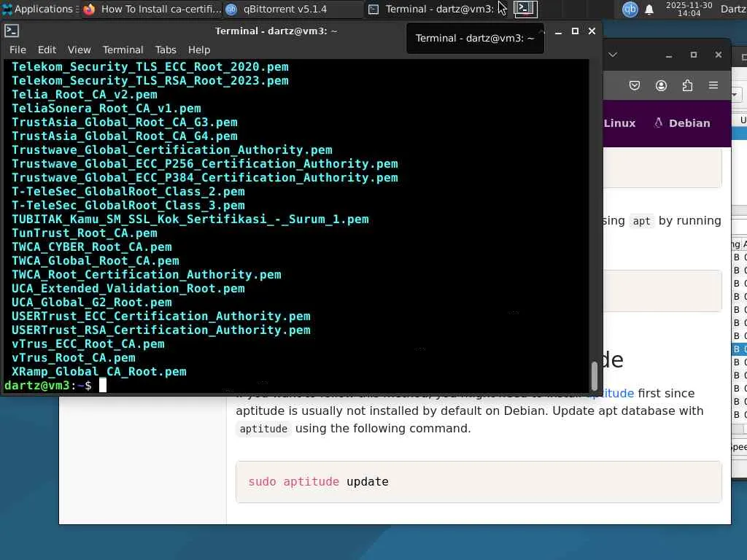Click the terminal window title bar icon
The height and width of the screenshot is (560, 747).
12,31
